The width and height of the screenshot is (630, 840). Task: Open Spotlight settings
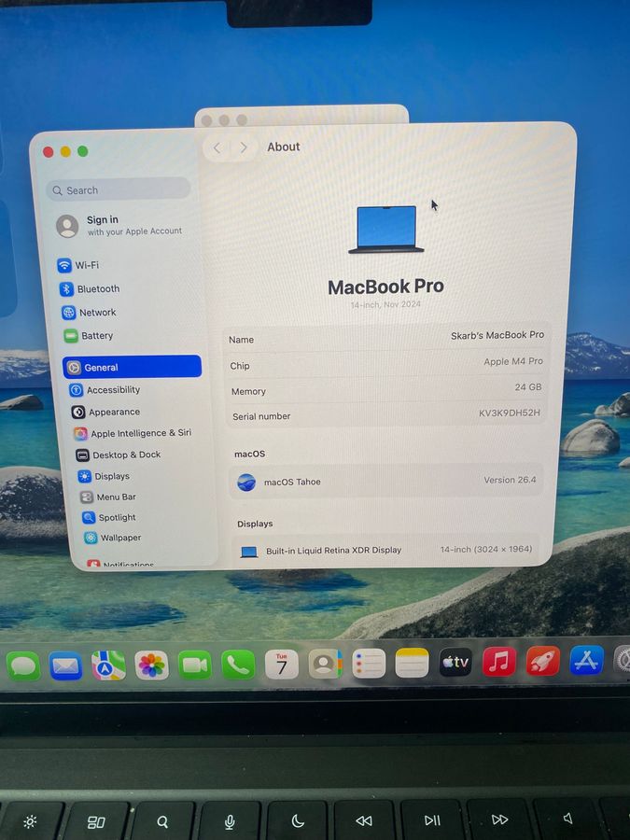pyautogui.click(x=117, y=518)
